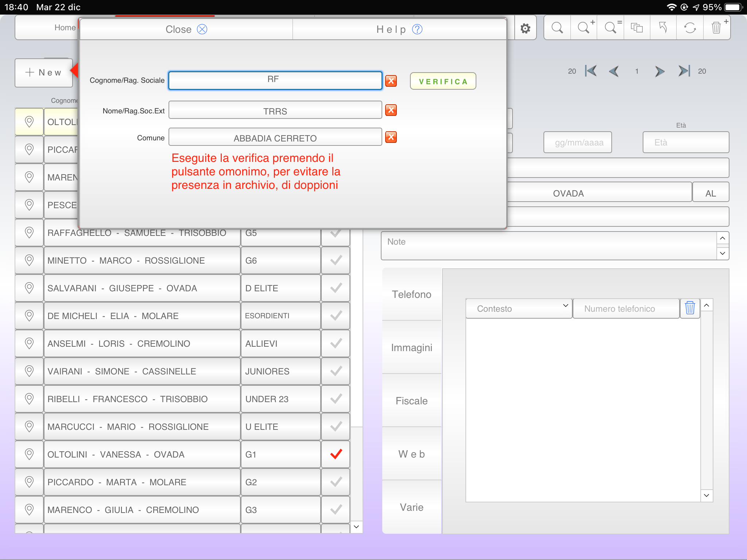747x560 pixels.
Task: Click the settings gear icon
Action: click(x=525, y=28)
